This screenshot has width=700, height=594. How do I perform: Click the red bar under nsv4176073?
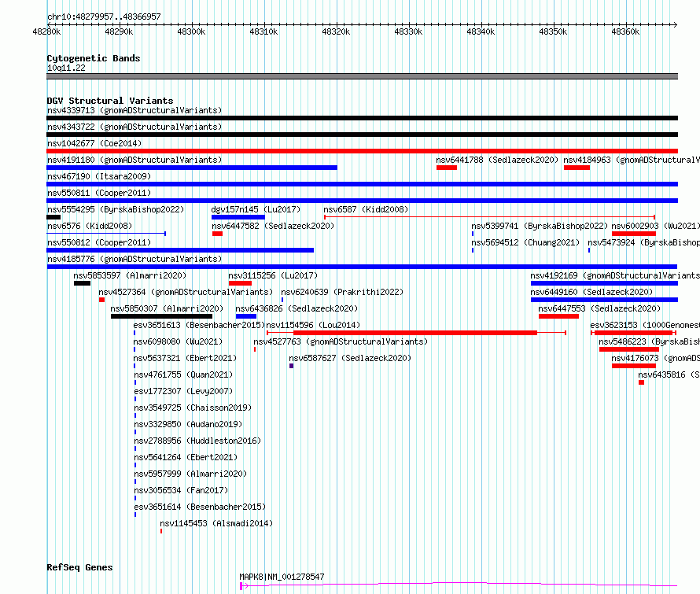coord(634,366)
